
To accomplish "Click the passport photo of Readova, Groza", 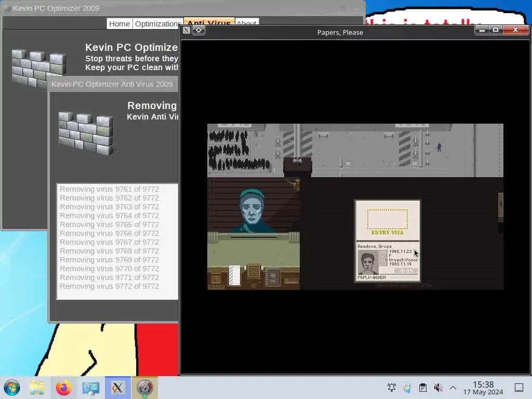I will coord(368,262).
